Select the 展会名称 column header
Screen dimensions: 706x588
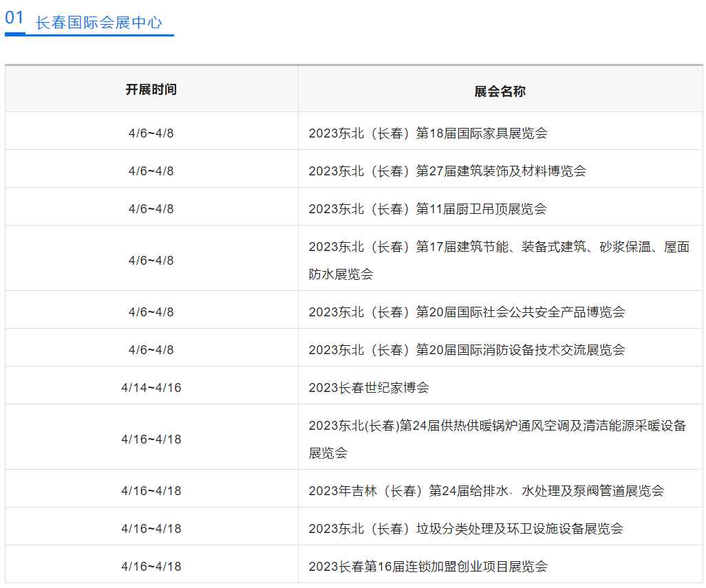pyautogui.click(x=500, y=91)
